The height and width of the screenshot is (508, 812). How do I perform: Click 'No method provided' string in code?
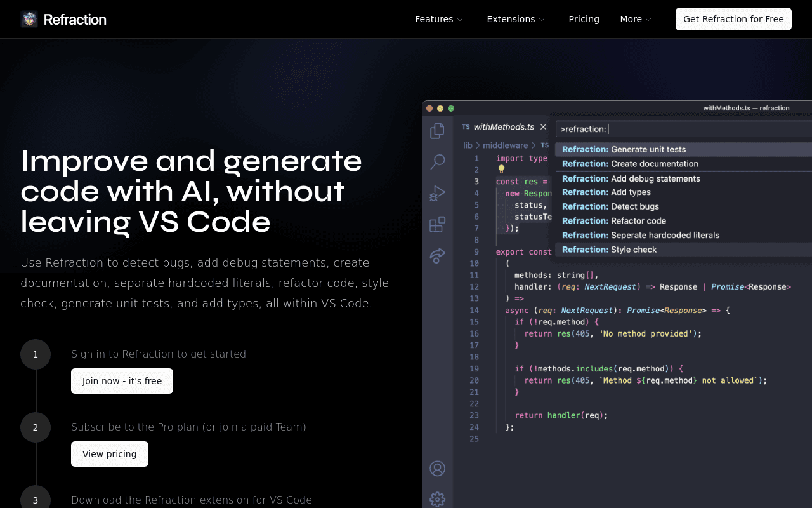[645, 333]
